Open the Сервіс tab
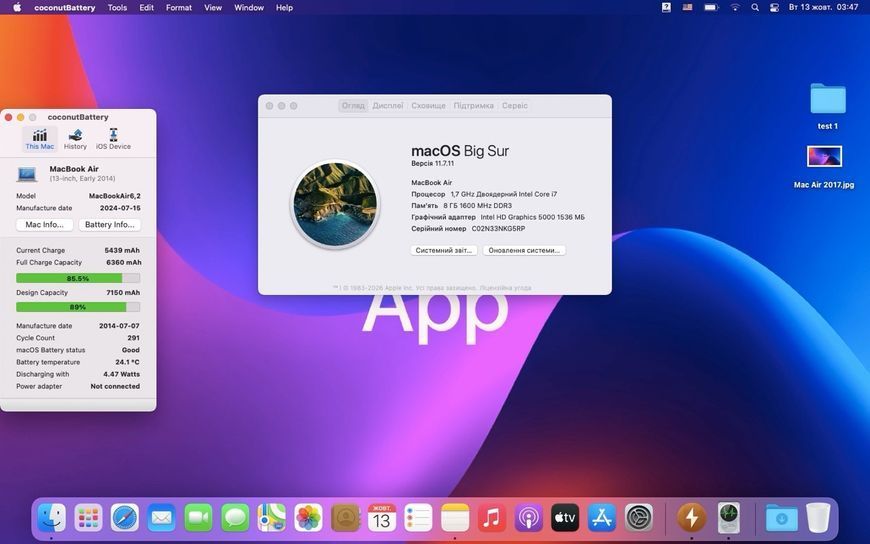Viewport: 870px width, 544px height. pyautogui.click(x=515, y=105)
